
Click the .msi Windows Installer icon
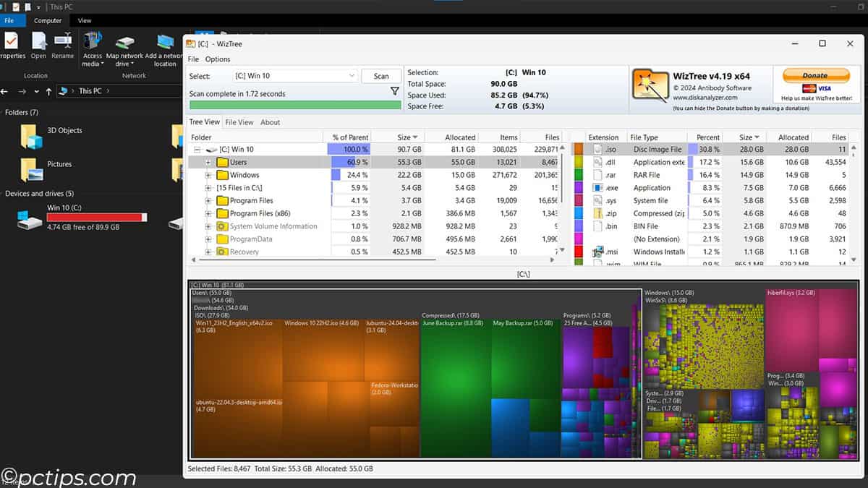pyautogui.click(x=598, y=252)
